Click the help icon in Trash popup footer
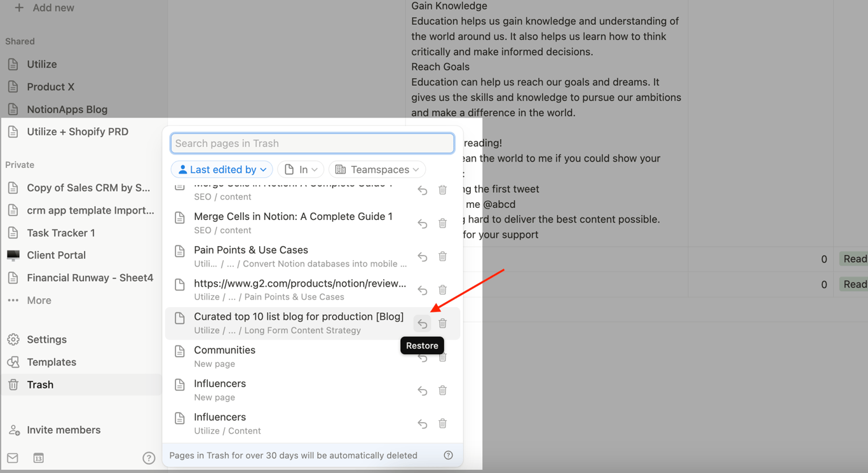 [449, 455]
